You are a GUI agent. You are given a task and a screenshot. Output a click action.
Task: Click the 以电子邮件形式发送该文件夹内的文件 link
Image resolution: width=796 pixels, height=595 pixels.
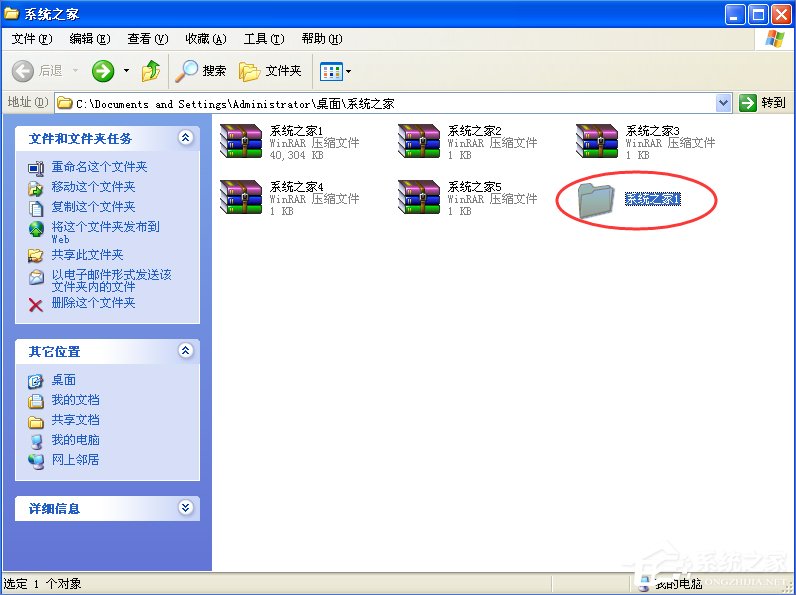tap(112, 281)
